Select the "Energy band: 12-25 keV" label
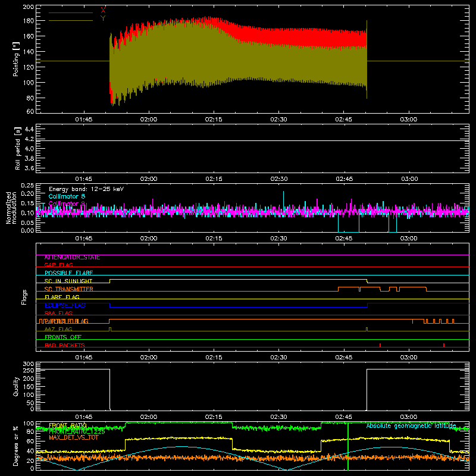The width and height of the screenshot is (476, 476). [86, 189]
